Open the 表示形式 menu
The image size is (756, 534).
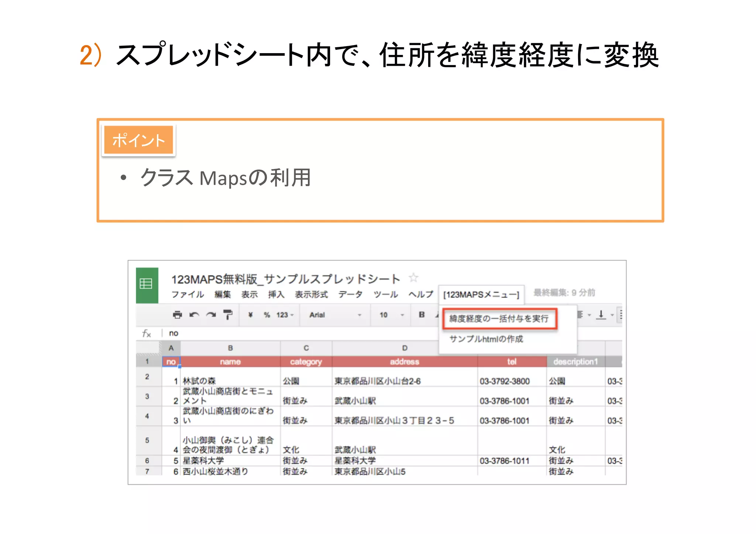coord(311,294)
